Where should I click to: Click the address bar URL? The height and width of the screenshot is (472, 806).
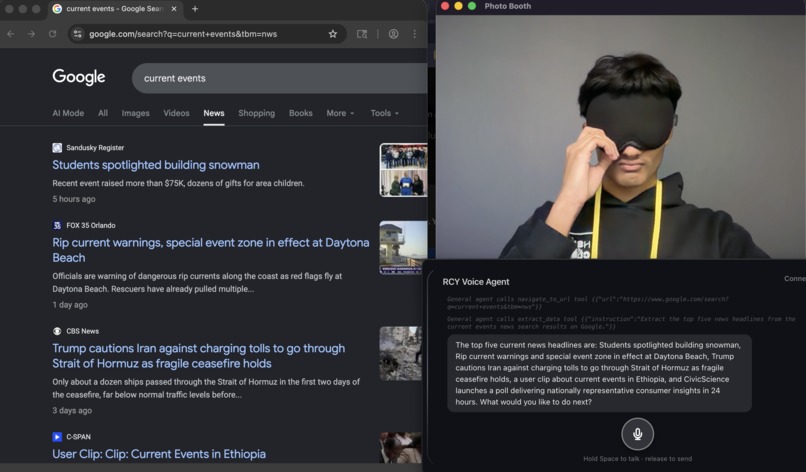(x=183, y=34)
